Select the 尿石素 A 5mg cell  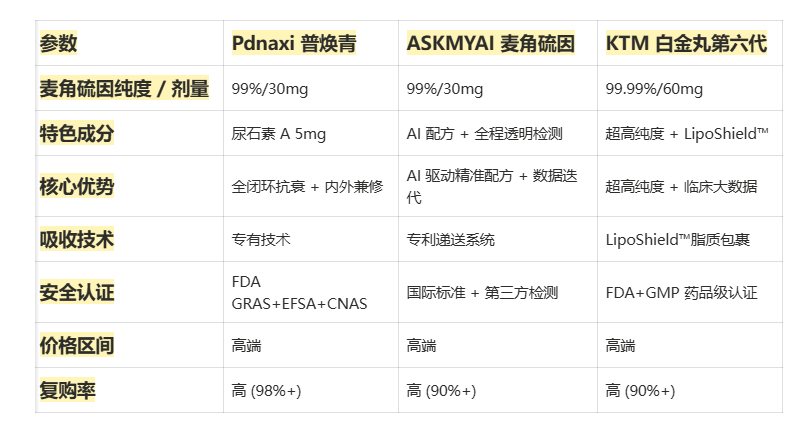coord(278,133)
